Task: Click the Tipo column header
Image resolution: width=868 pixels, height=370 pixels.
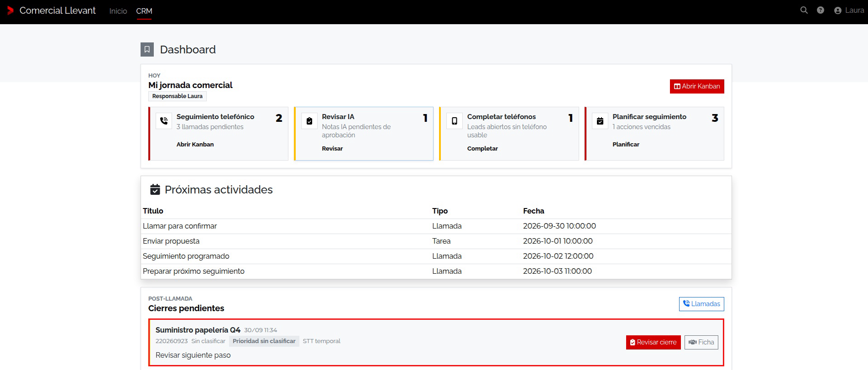Action: 440,211
